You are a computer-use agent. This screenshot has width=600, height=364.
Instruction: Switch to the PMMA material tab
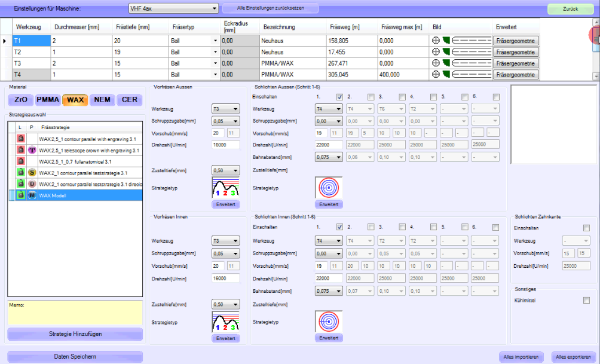coord(48,100)
